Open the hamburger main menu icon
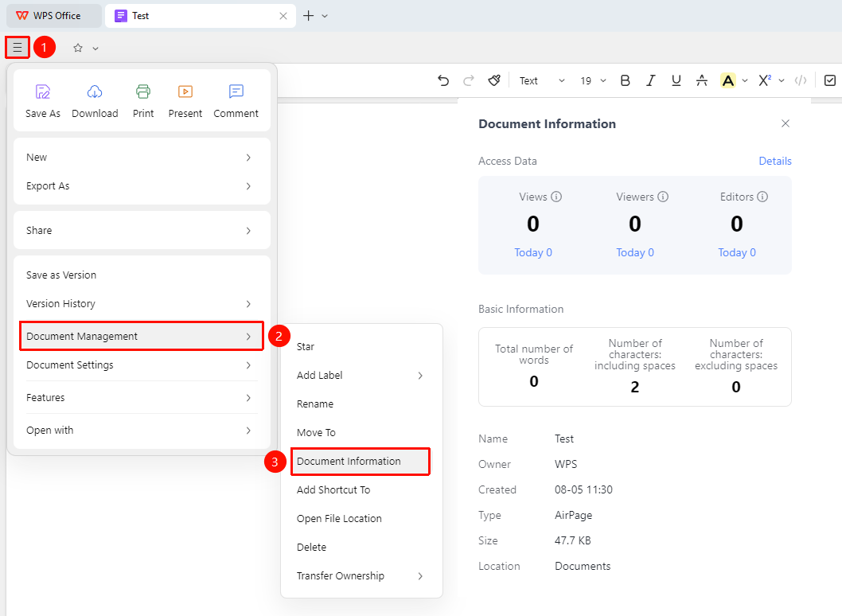The width and height of the screenshot is (842, 616). point(18,47)
